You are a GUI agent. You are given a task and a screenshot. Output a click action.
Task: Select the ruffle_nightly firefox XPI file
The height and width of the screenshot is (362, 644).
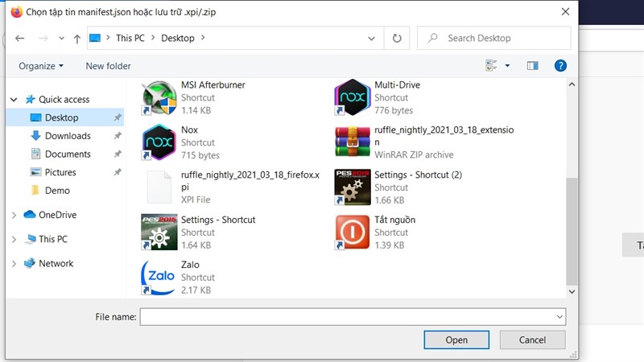[x=159, y=187]
